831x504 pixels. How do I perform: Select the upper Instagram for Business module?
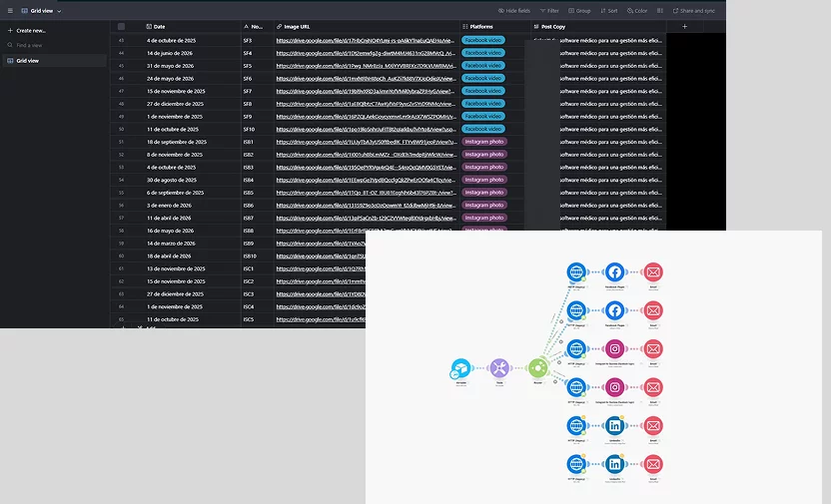(614, 349)
